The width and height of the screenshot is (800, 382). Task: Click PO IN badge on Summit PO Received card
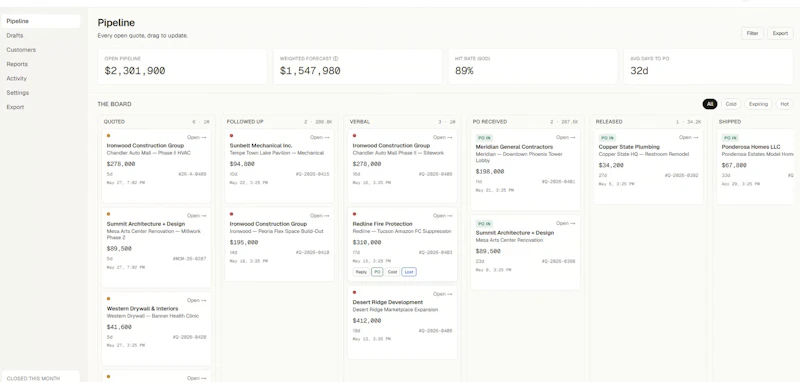click(484, 224)
